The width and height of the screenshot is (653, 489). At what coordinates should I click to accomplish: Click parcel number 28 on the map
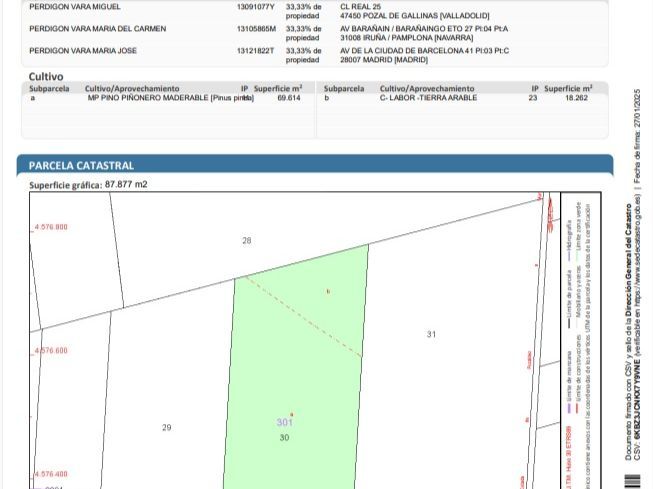[x=247, y=240]
